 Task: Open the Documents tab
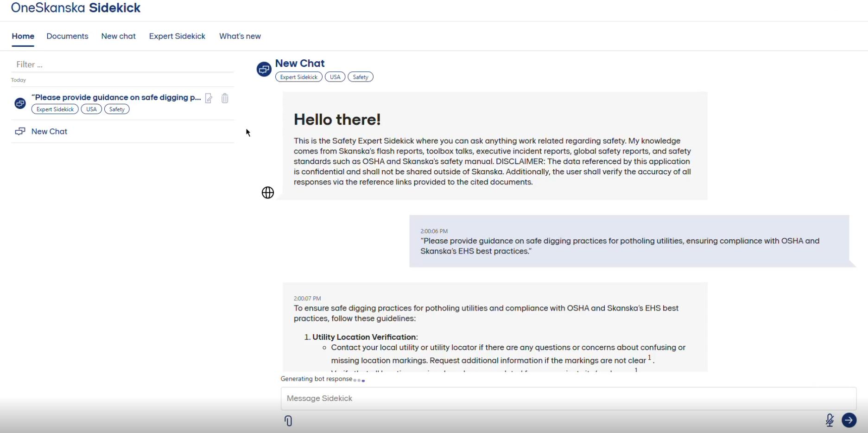tap(67, 36)
